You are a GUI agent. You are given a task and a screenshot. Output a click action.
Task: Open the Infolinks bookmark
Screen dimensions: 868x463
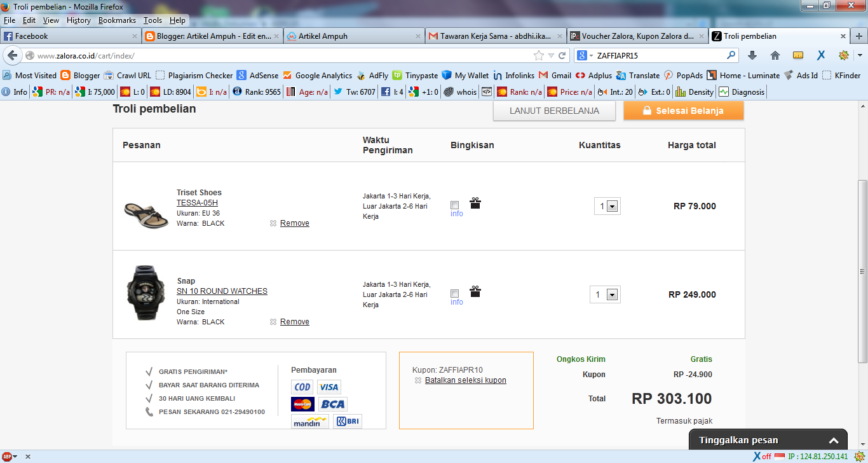(x=513, y=75)
